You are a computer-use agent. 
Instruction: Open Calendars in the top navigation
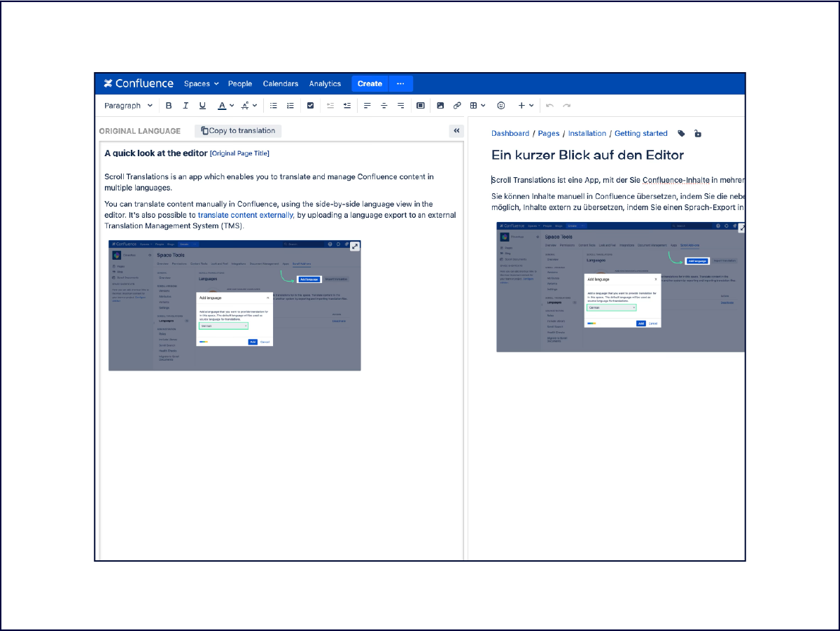(281, 84)
